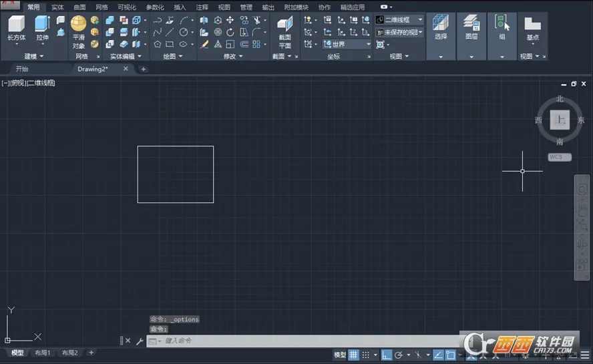Click the ViewCube 北 north direction label

click(560, 99)
